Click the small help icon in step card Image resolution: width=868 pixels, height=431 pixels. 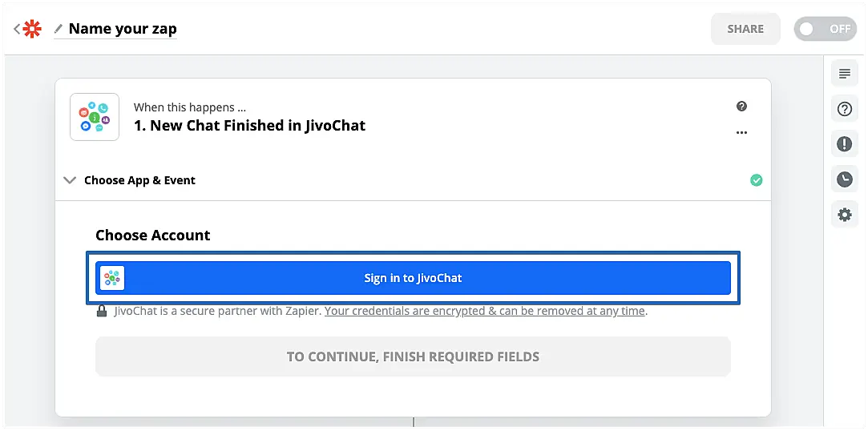[741, 107]
